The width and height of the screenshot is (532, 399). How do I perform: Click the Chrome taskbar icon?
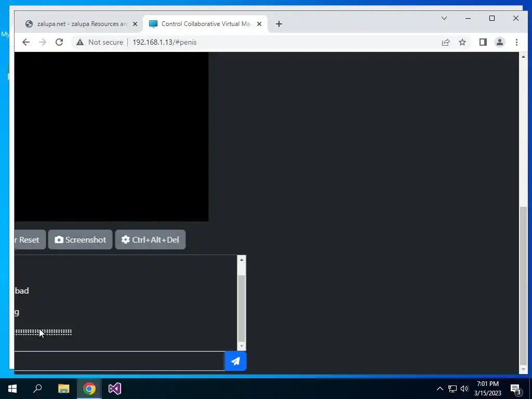pyautogui.click(x=89, y=389)
